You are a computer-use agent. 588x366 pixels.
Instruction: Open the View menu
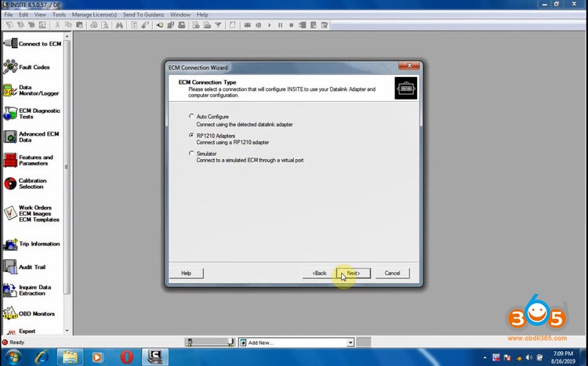click(x=40, y=15)
